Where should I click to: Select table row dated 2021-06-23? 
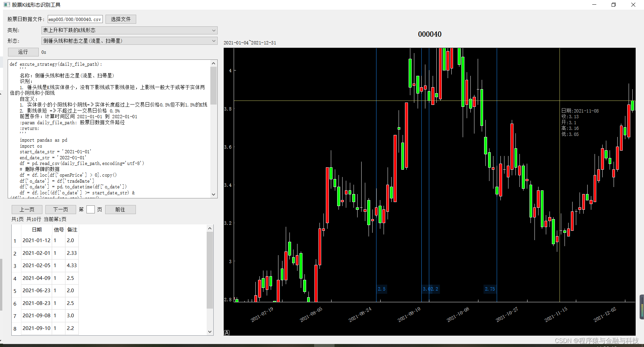point(45,291)
